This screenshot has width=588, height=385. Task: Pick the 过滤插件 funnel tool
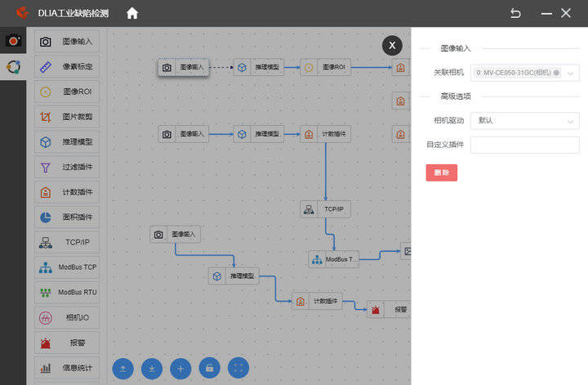(67, 168)
